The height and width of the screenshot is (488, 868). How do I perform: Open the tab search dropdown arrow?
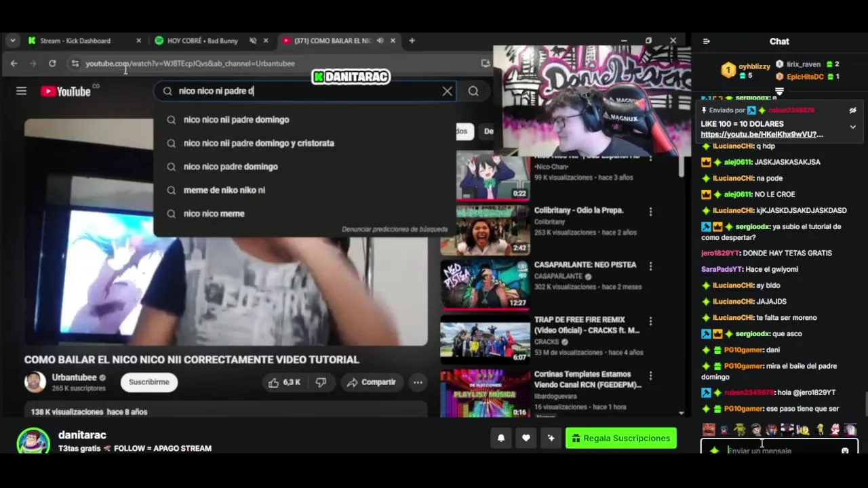12,41
